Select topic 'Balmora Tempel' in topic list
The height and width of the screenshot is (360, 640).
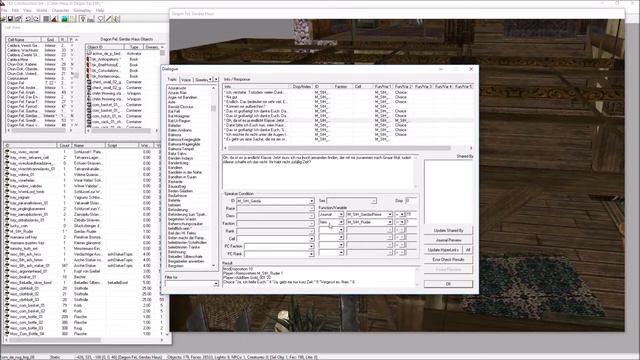(181, 149)
